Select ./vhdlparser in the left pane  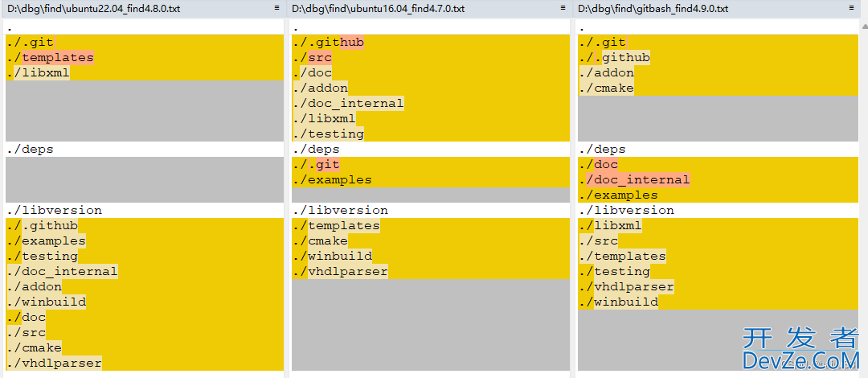[54, 364]
